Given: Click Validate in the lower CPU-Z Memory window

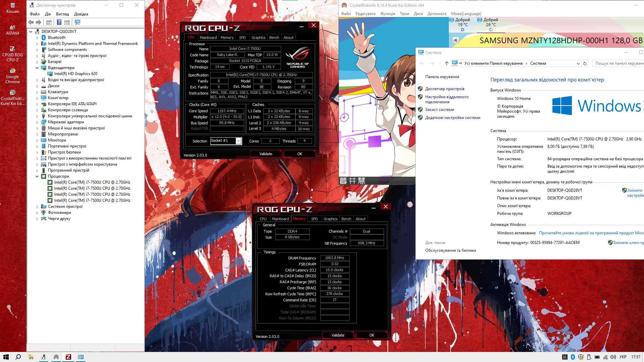Looking at the screenshot, I should point(338,335).
